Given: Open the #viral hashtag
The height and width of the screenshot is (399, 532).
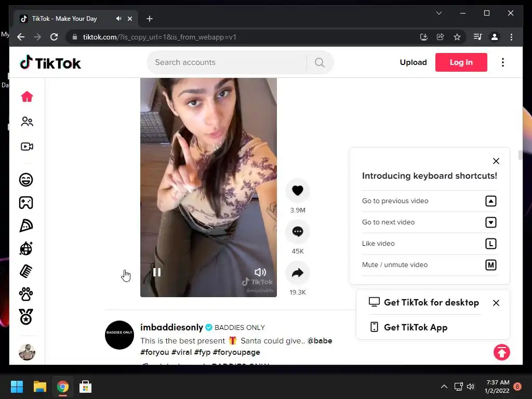Looking at the screenshot, I should [181, 352].
